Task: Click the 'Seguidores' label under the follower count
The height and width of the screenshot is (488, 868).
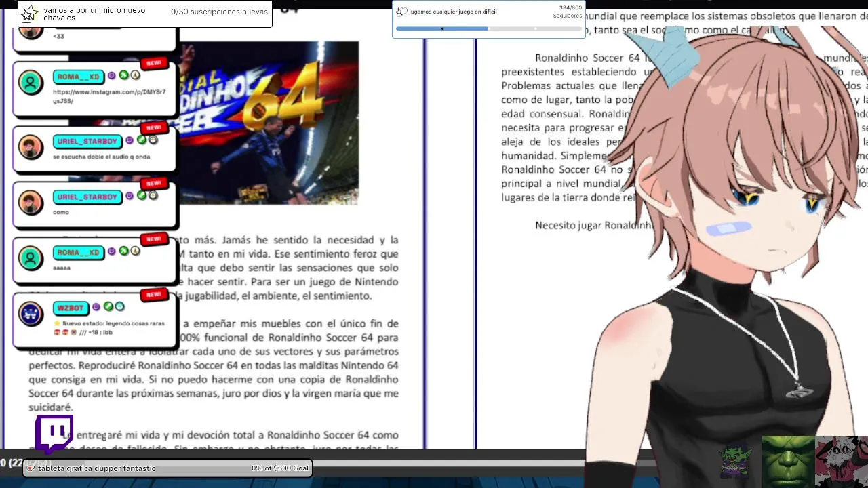Action: [568, 16]
